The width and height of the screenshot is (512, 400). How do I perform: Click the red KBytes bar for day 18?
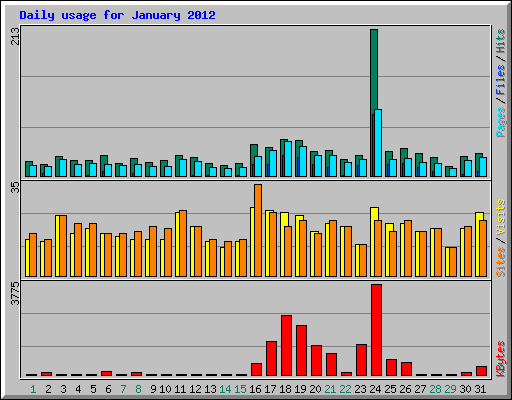[286, 346]
